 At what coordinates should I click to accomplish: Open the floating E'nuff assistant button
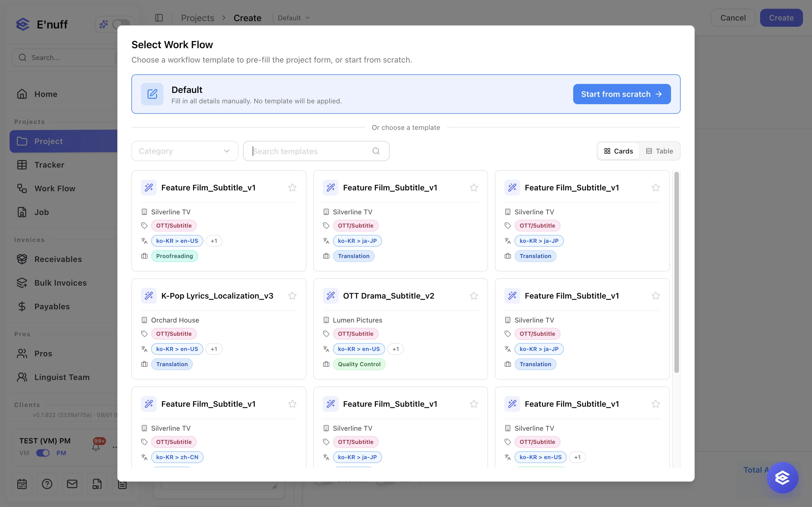pos(782,477)
